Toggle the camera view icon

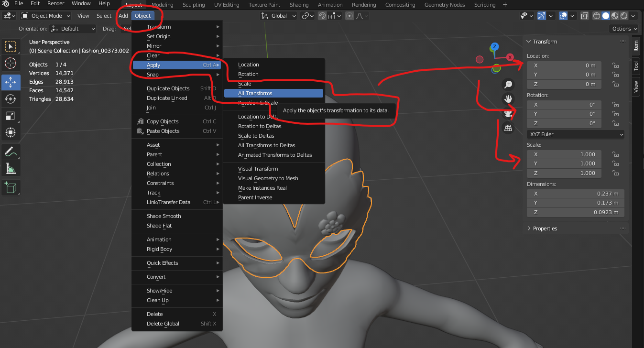click(x=508, y=114)
